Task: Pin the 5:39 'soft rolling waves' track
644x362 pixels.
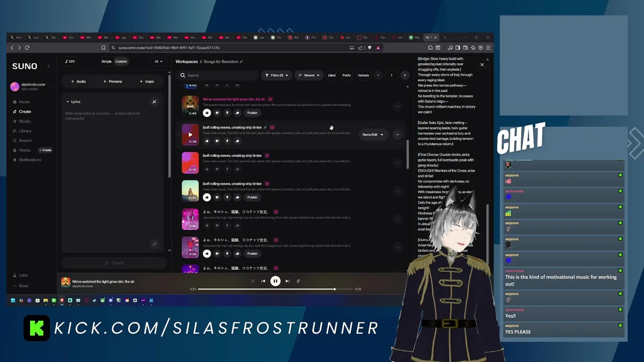Action: 227,141
